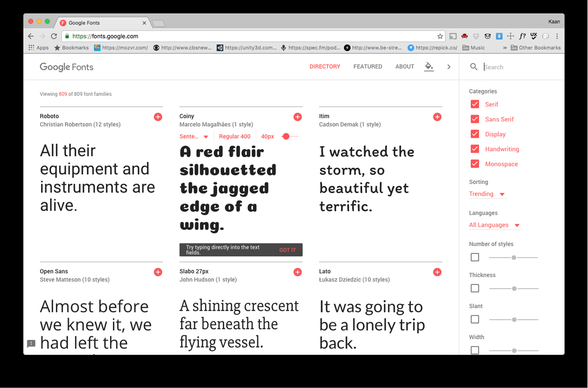
Task: Open the background color fill bucket icon
Action: click(x=429, y=67)
